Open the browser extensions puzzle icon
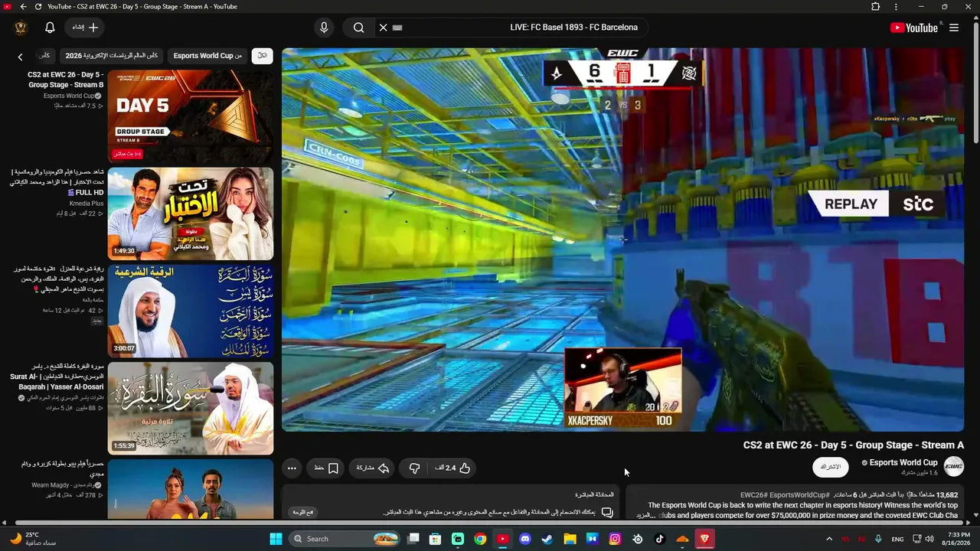Image resolution: width=980 pixels, height=551 pixels. click(x=876, y=7)
